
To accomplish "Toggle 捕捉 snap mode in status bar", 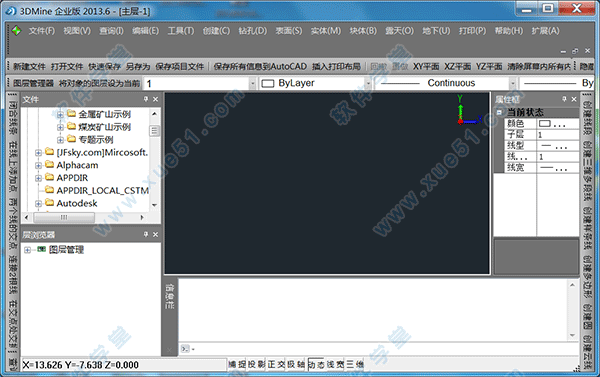I will (x=237, y=364).
